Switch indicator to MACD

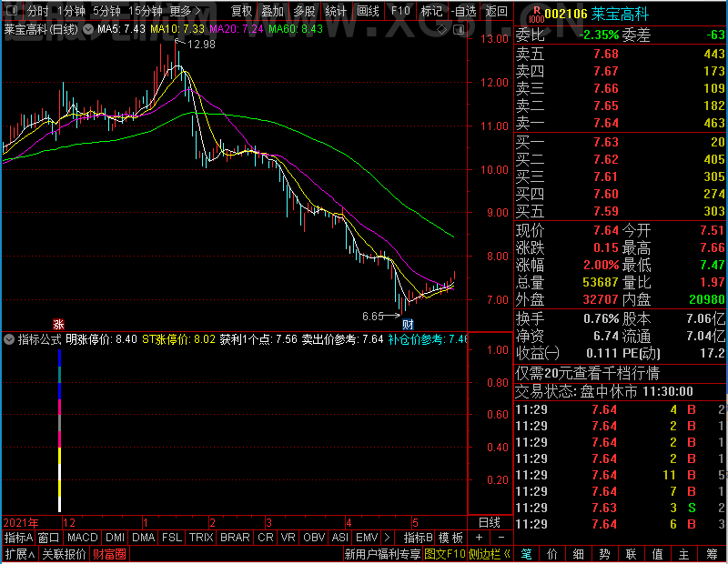[83, 538]
